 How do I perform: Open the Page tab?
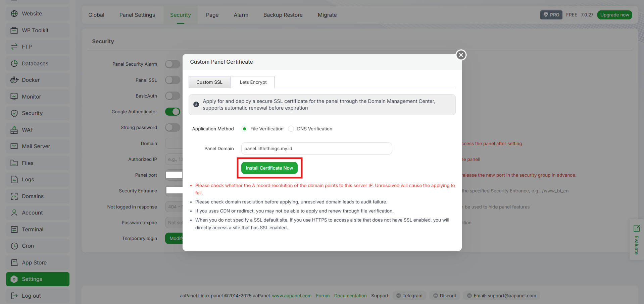click(x=212, y=15)
